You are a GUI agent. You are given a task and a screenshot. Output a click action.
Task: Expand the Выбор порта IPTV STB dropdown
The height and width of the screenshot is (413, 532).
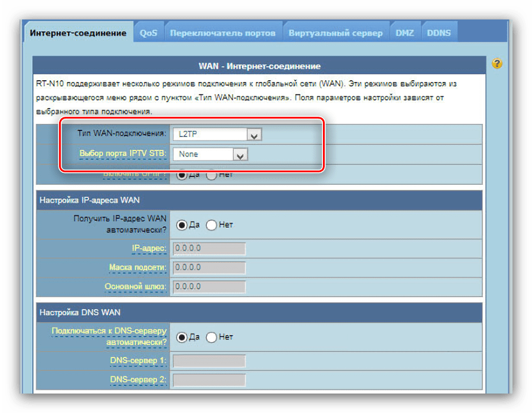210,154
